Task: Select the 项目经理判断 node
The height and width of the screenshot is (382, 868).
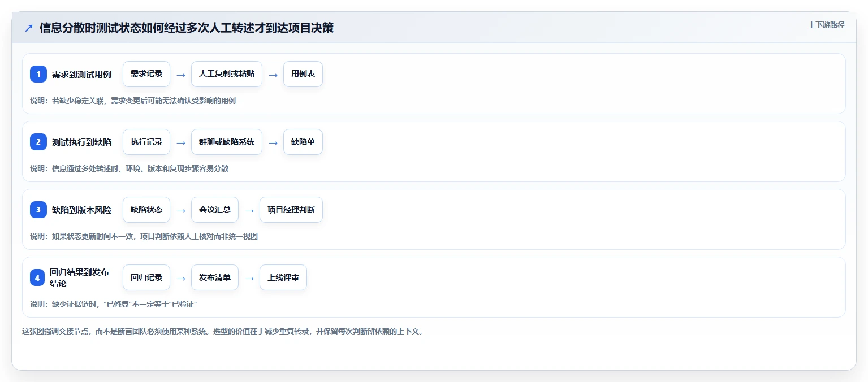Action: pyautogui.click(x=291, y=210)
